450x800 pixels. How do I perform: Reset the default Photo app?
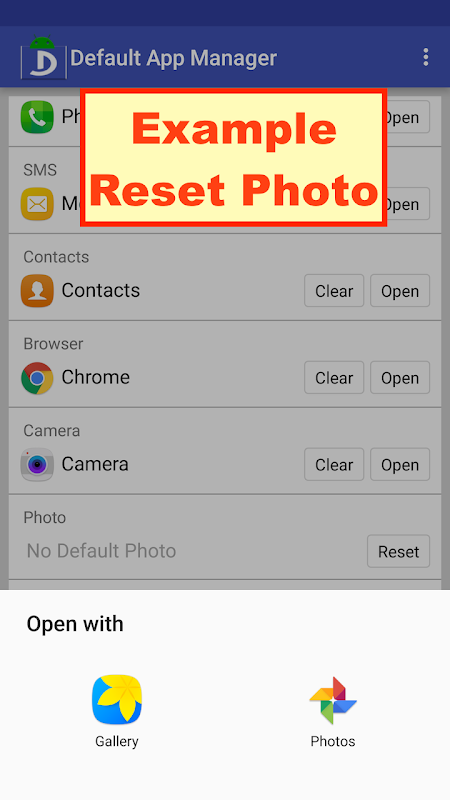click(x=398, y=551)
